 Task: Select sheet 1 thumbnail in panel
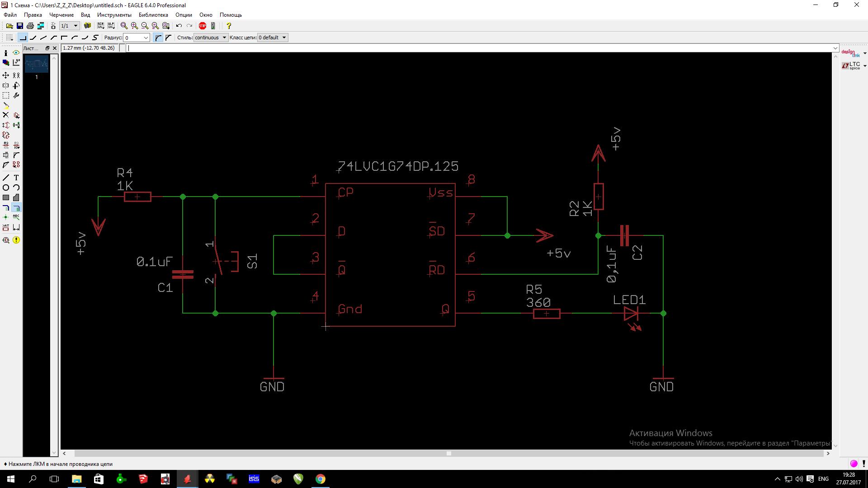(x=37, y=65)
